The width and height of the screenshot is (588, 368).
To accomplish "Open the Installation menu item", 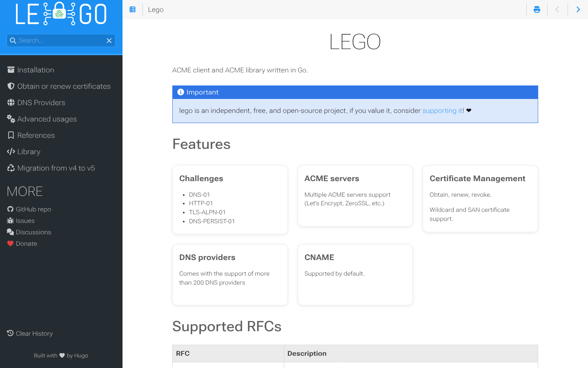I will pos(36,70).
